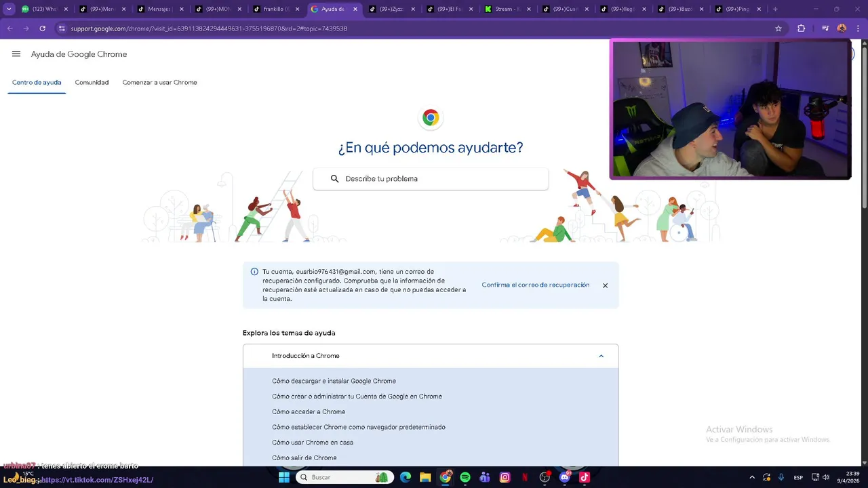Reload the page with refresh button
Viewport: 868px width, 488px height.
point(42,28)
